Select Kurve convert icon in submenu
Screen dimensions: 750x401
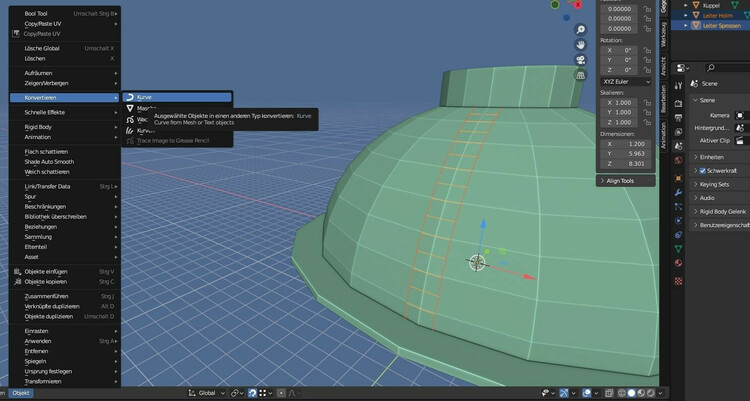click(x=130, y=97)
